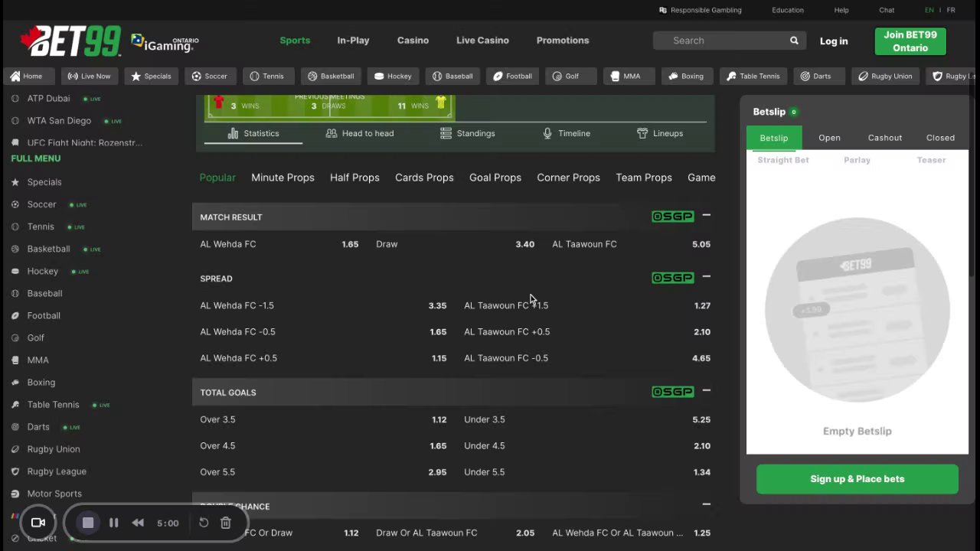Collapse the Total Goals market
Image resolution: width=980 pixels, height=551 pixels.
706,391
